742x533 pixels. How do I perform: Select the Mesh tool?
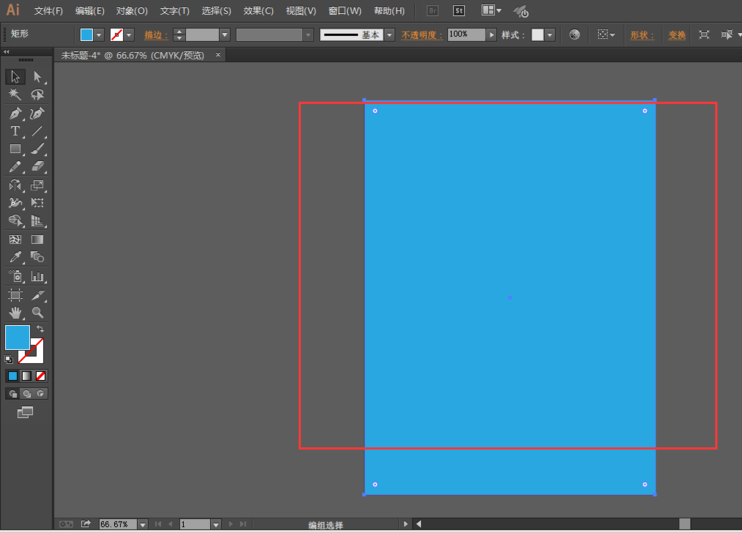pyautogui.click(x=15, y=240)
